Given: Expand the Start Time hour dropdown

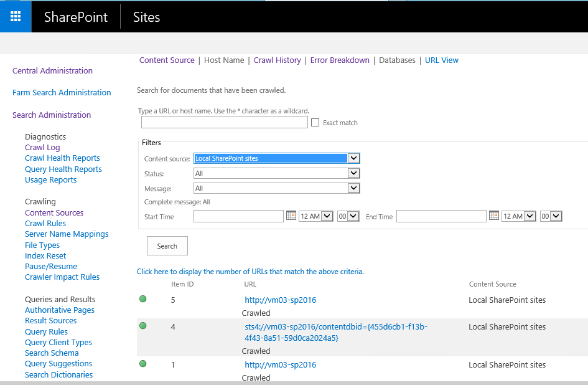Looking at the screenshot, I should [327, 216].
